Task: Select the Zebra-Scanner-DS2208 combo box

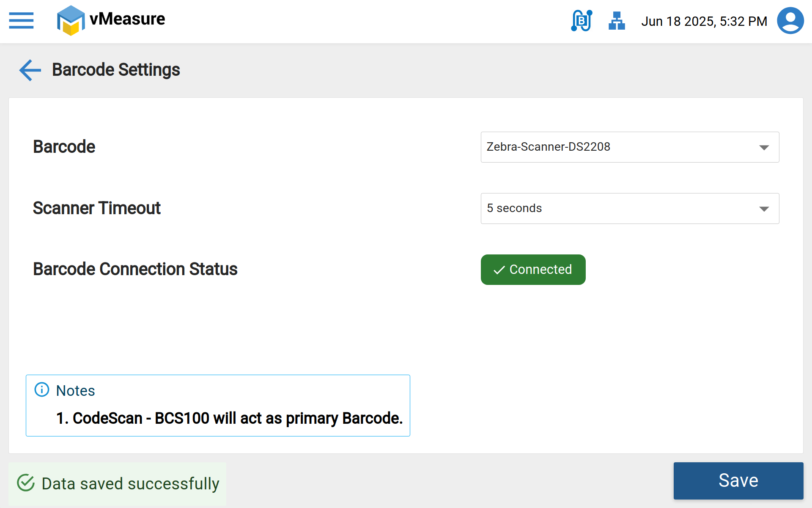Action: pos(617,147)
